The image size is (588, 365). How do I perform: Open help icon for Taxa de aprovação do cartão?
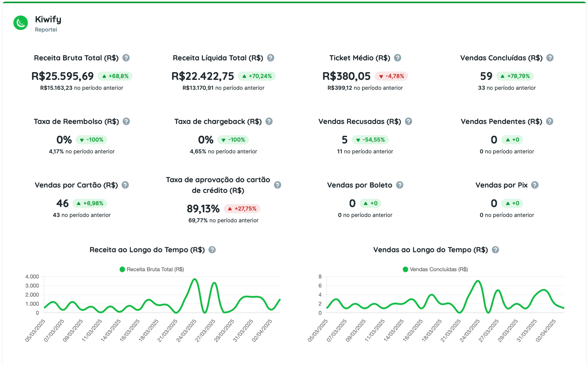click(277, 185)
